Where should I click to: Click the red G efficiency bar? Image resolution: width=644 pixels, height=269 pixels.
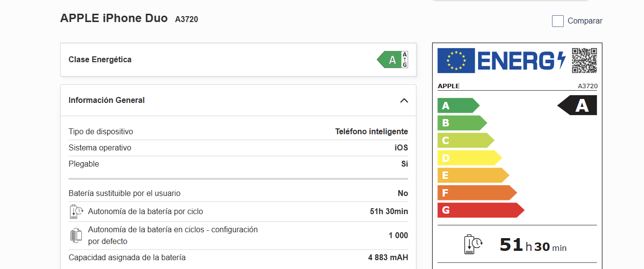click(x=481, y=210)
